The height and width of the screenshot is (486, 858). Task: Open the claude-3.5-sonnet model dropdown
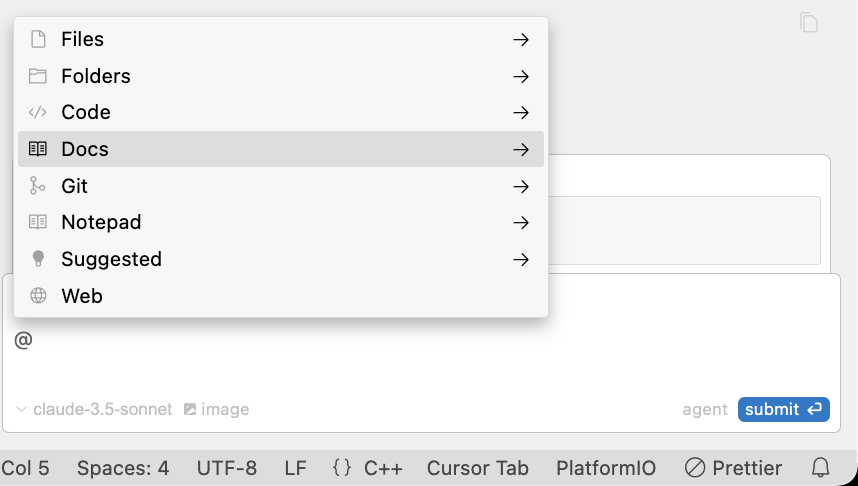click(x=94, y=409)
